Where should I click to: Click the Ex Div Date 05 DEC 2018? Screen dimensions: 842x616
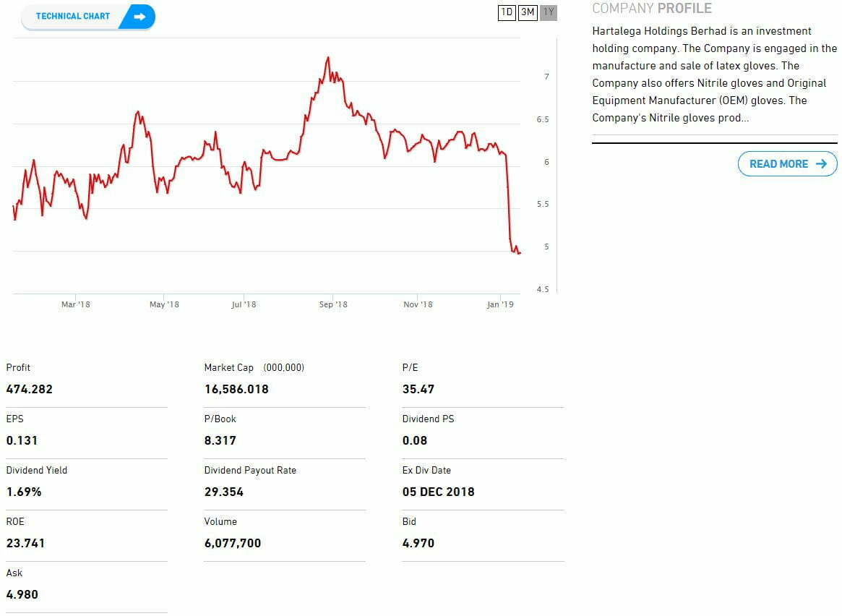coord(438,492)
